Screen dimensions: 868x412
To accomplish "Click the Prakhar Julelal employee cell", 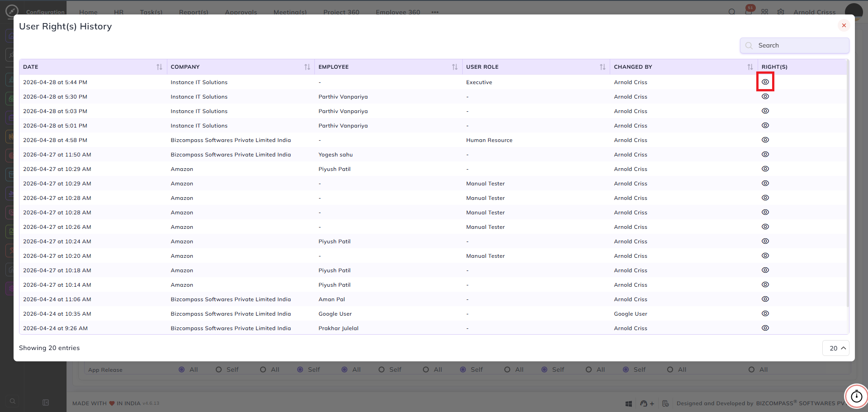I will (338, 328).
